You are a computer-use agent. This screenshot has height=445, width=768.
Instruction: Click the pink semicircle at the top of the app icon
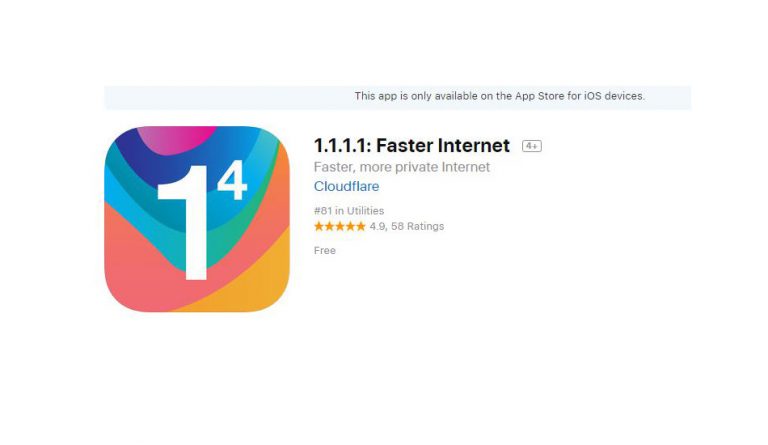tap(176, 140)
